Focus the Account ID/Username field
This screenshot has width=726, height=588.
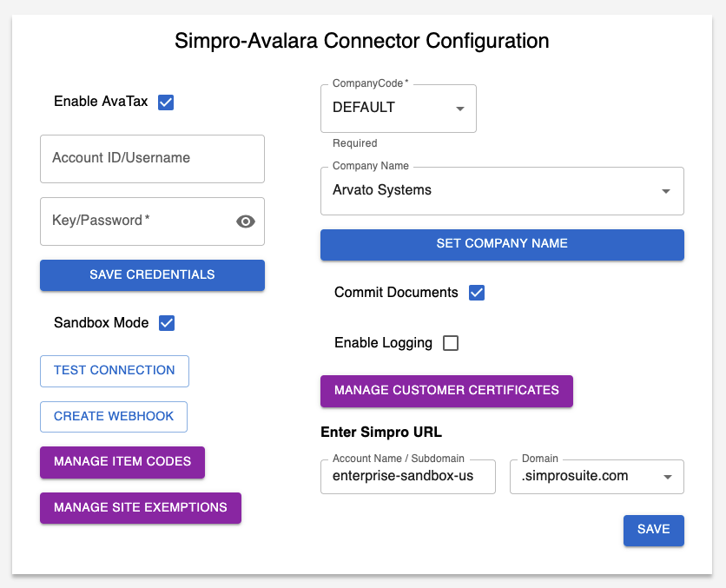click(x=152, y=159)
